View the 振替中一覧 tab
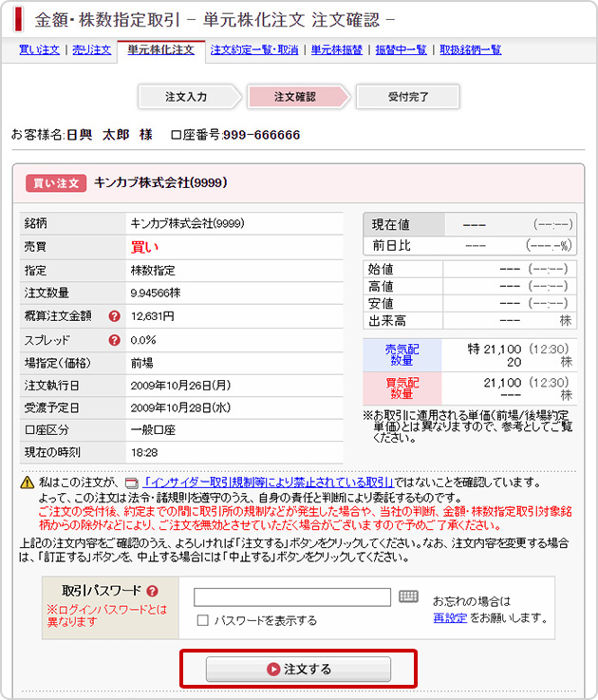 tap(401, 49)
